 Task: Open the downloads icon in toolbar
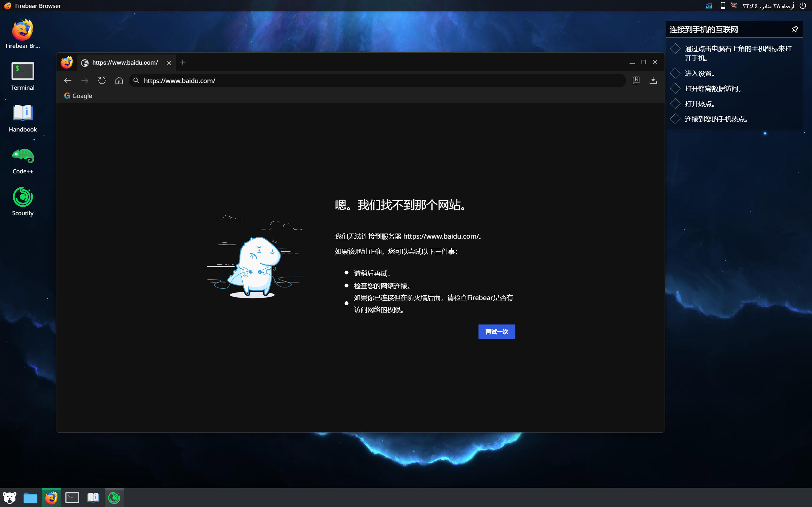tap(653, 80)
